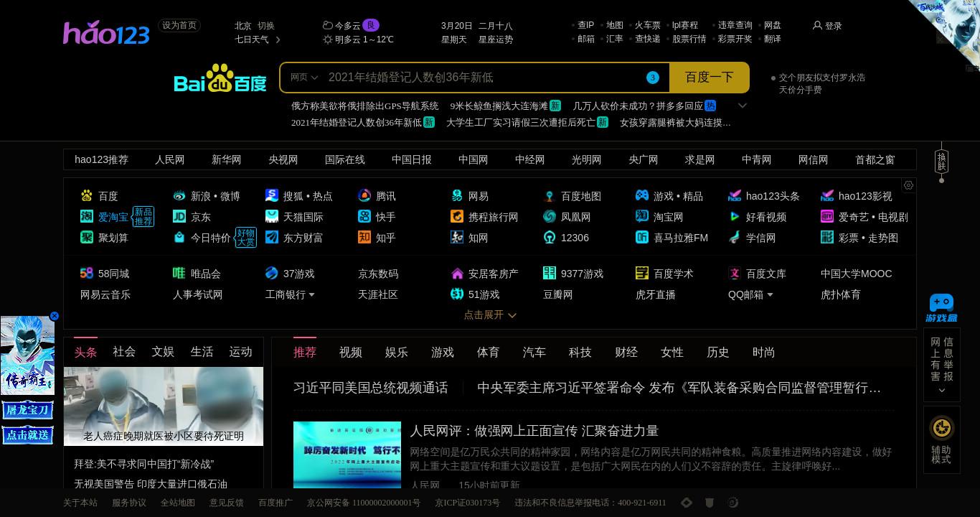This screenshot has width=980, height=517.
Task: Expand 七日天气 forecast arrow
Action: tap(278, 39)
